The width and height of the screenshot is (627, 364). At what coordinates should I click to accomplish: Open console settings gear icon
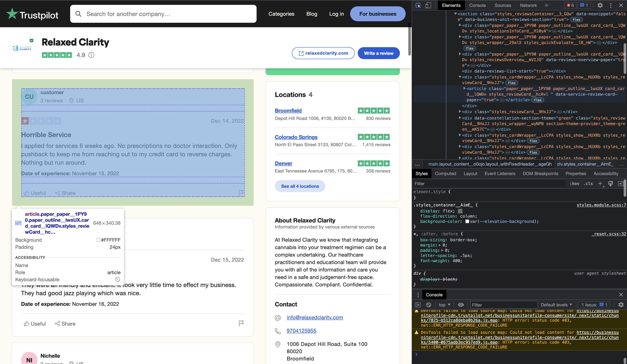[x=621, y=305]
